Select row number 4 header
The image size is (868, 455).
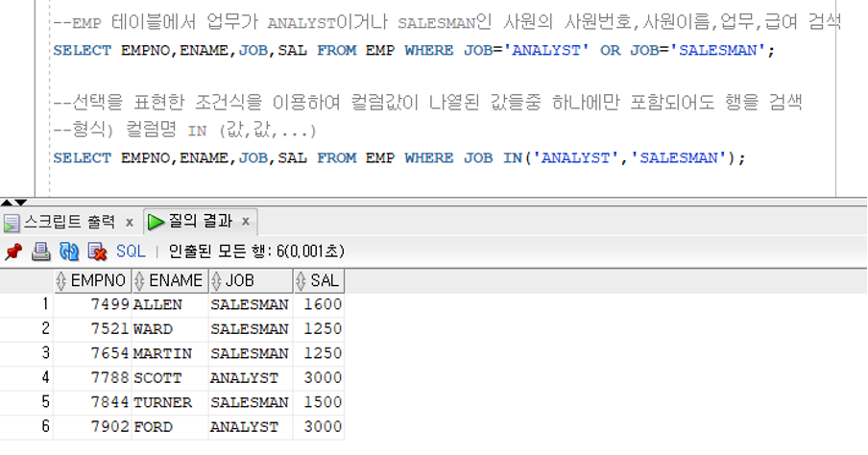click(27, 378)
